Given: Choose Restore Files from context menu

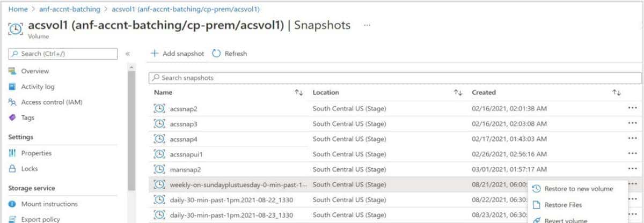Looking at the screenshot, I should (x=563, y=205).
